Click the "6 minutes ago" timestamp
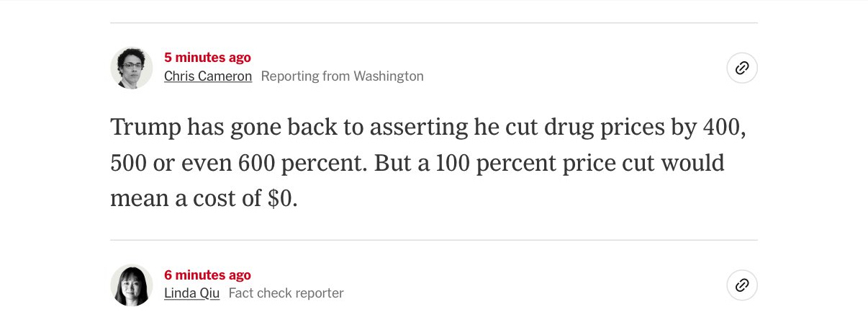Image resolution: width=868 pixels, height=312 pixels. click(207, 275)
